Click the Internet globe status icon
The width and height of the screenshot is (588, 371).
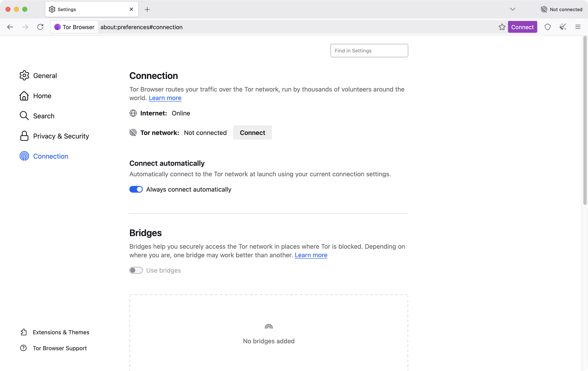coord(133,113)
